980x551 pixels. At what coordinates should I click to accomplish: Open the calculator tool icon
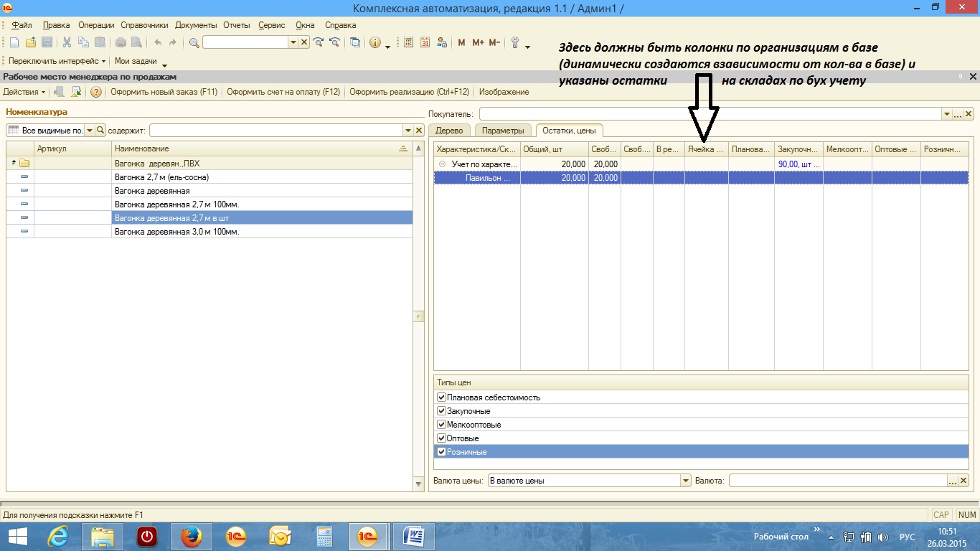pos(409,42)
